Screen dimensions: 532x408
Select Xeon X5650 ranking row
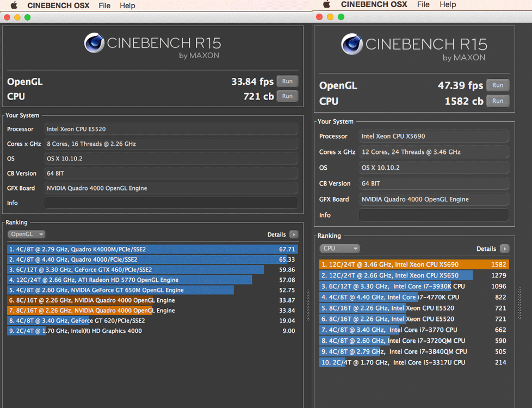click(x=415, y=275)
